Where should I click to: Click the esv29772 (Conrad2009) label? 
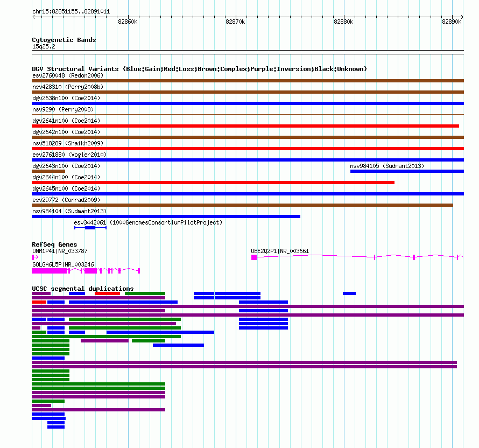[66, 200]
